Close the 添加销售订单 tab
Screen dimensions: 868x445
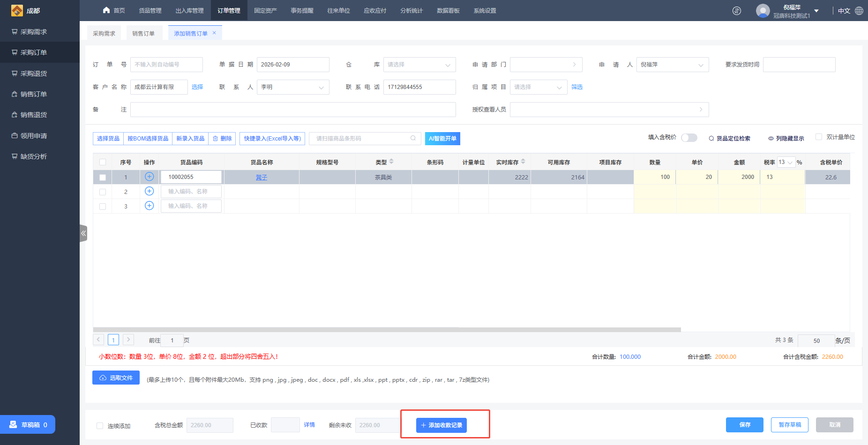pos(214,33)
